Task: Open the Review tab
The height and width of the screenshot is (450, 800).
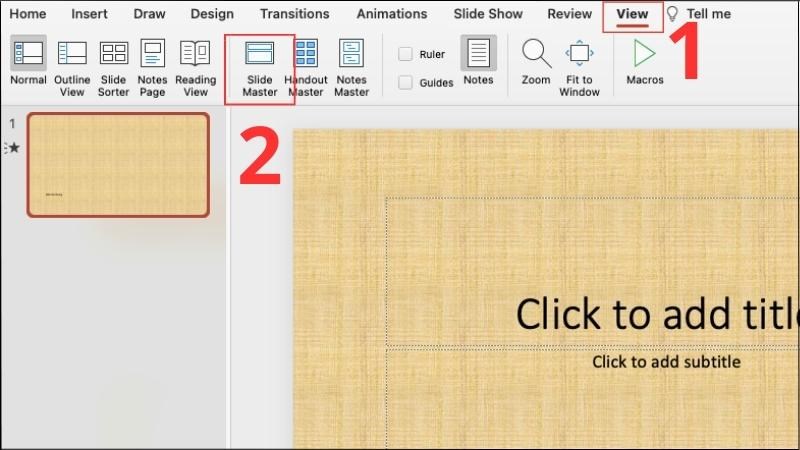Action: pos(569,14)
